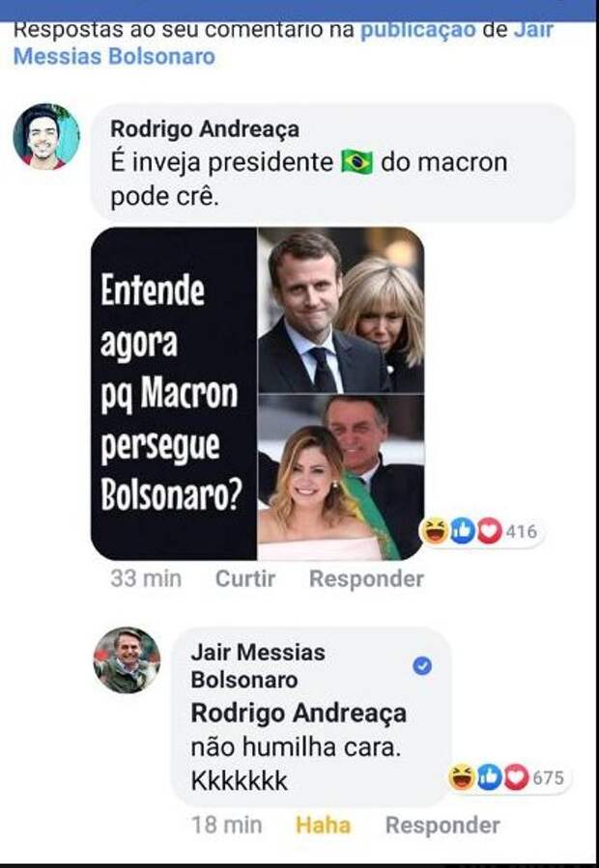Click the blue verified badge

[x=421, y=665]
